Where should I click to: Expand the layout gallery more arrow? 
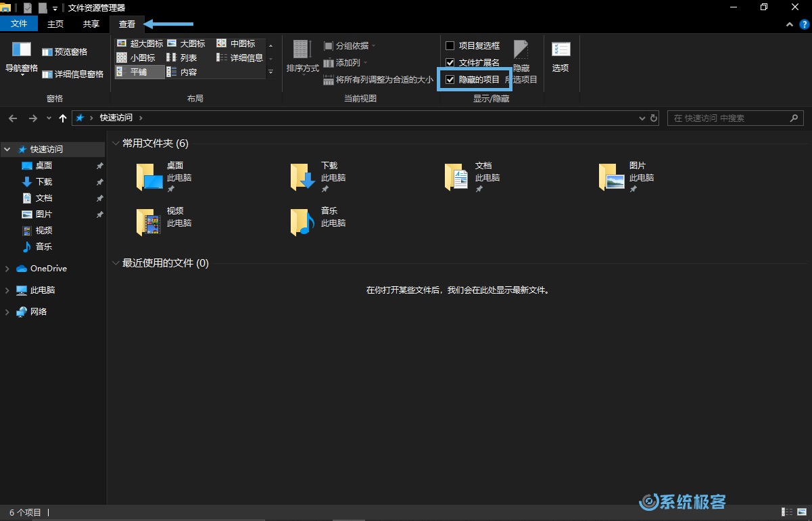(x=271, y=72)
